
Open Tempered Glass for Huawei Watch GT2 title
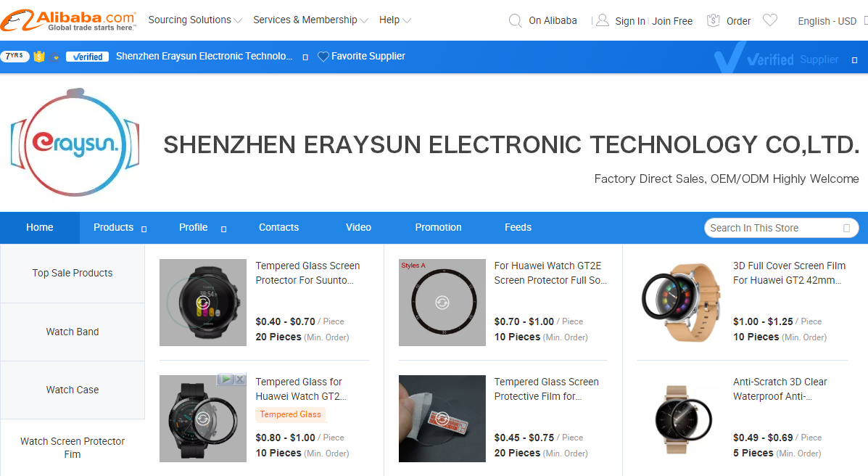(x=301, y=389)
